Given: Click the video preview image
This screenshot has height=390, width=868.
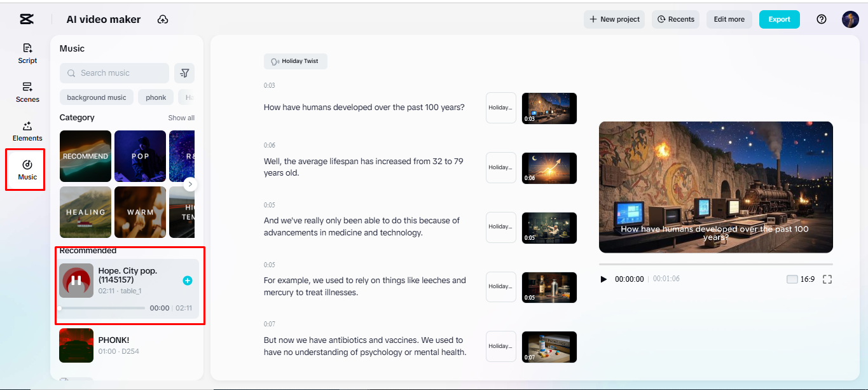Looking at the screenshot, I should (715, 187).
